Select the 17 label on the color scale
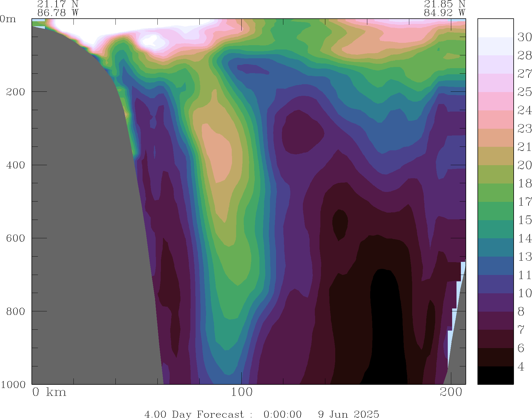Viewport: 532px width, 420px height. 524,202
